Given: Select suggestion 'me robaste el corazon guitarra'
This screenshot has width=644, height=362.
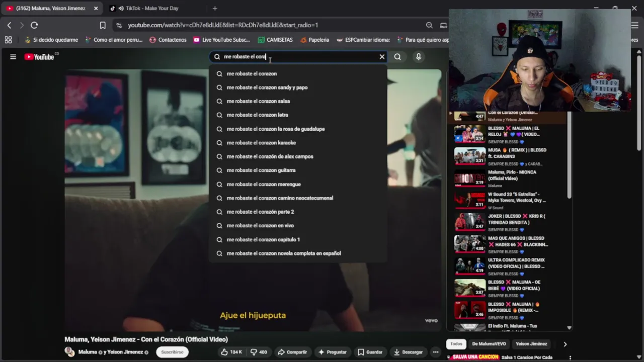Looking at the screenshot, I should [x=298, y=170].
